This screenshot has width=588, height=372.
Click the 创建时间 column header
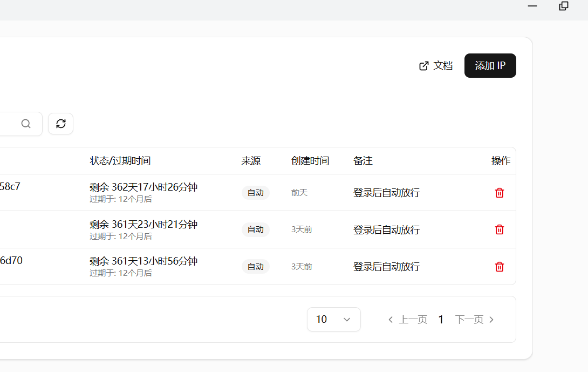[310, 161]
